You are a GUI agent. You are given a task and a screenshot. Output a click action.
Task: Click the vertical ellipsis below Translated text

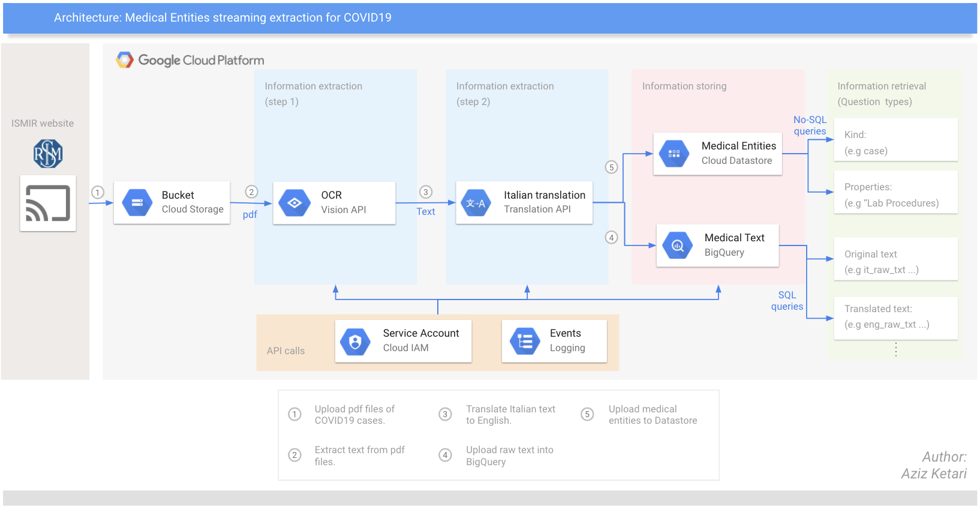[x=896, y=349]
